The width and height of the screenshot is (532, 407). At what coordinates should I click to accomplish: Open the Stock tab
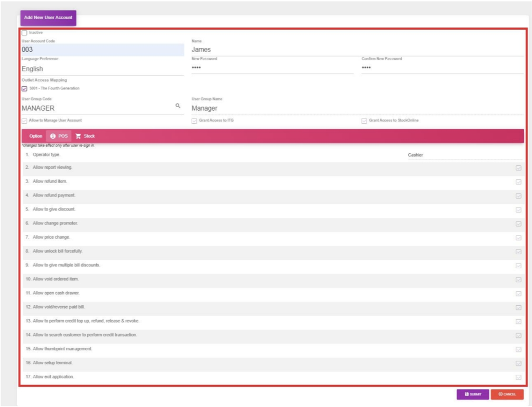85,136
